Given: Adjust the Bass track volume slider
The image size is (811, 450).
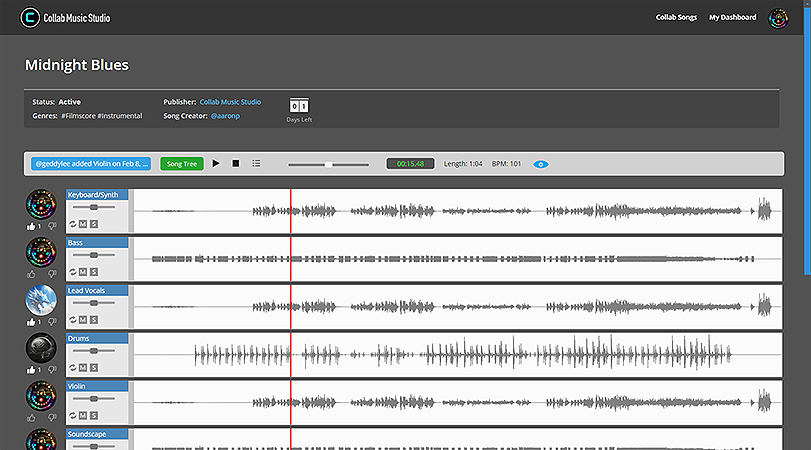Looking at the screenshot, I should (x=94, y=255).
